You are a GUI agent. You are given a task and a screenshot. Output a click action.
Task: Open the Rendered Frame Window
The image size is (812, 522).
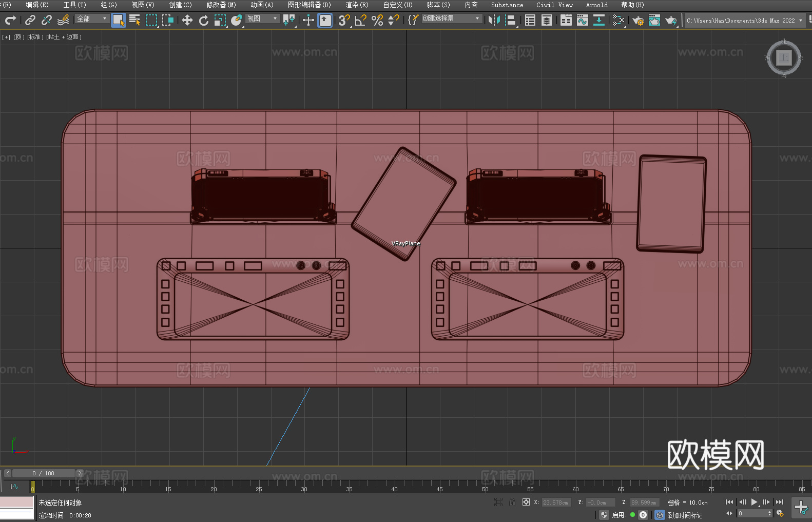[x=654, y=20]
